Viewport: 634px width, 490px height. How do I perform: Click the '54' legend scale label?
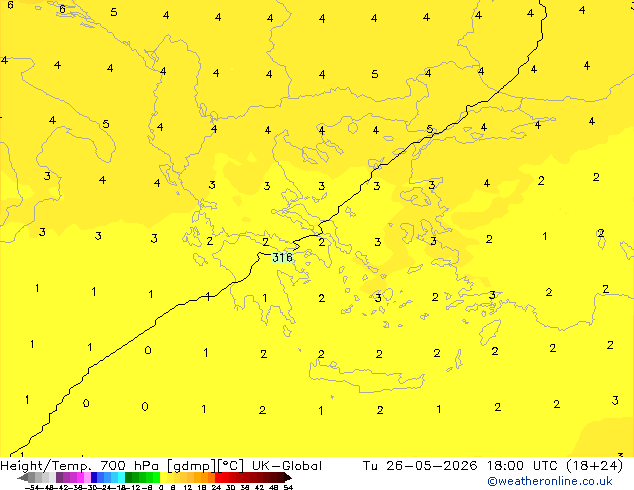pyautogui.click(x=288, y=487)
